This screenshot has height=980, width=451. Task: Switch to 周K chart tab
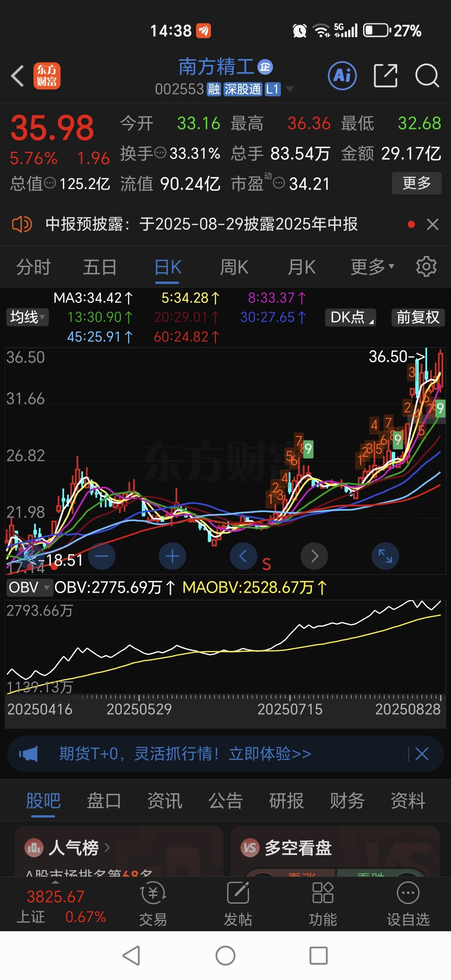234,267
